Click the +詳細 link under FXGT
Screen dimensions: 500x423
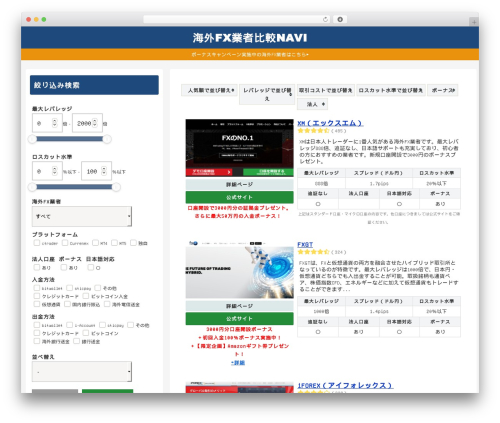click(238, 363)
